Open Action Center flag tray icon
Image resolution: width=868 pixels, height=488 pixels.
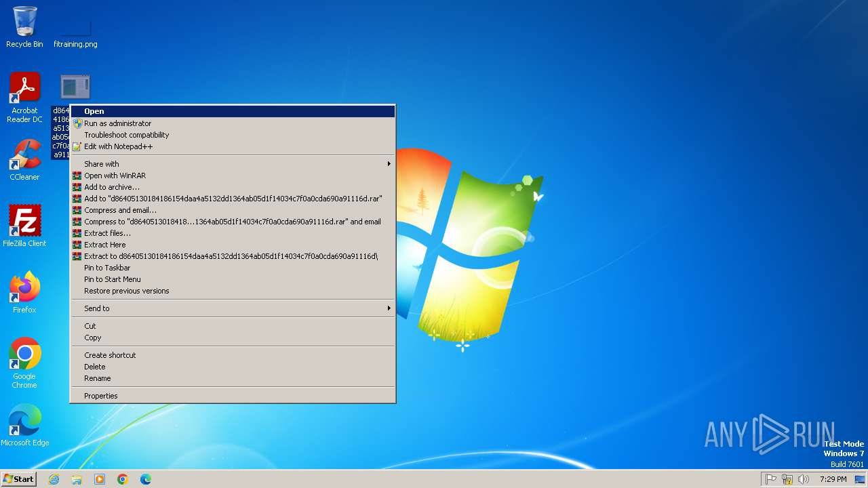pos(771,479)
